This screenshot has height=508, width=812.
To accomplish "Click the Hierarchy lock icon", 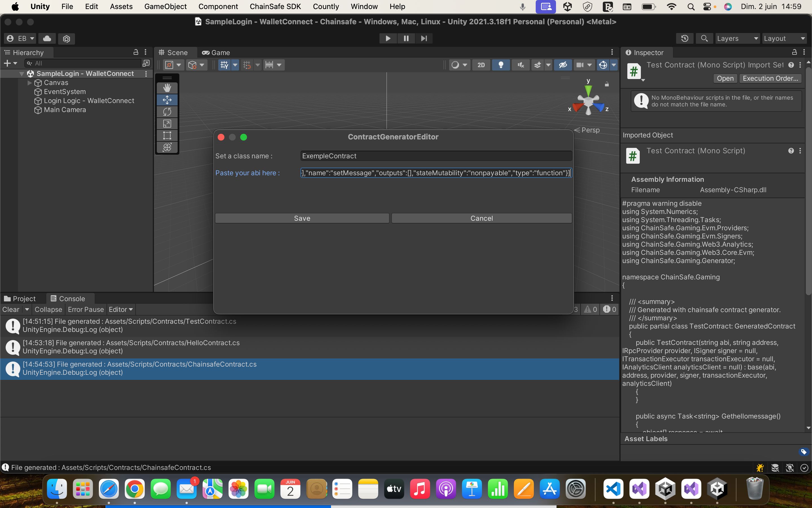I will coord(136,52).
